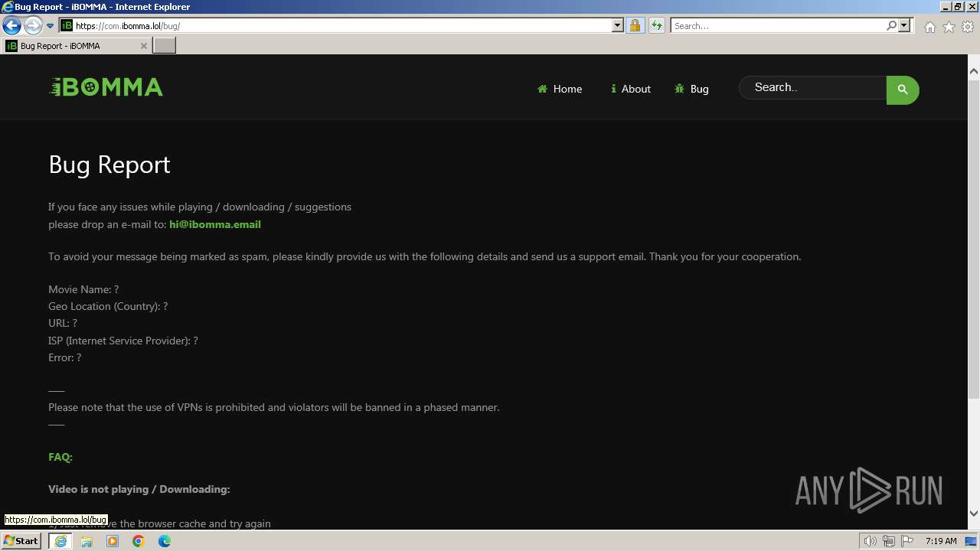Open Favorites star icon
The image size is (980, 551).
(949, 27)
